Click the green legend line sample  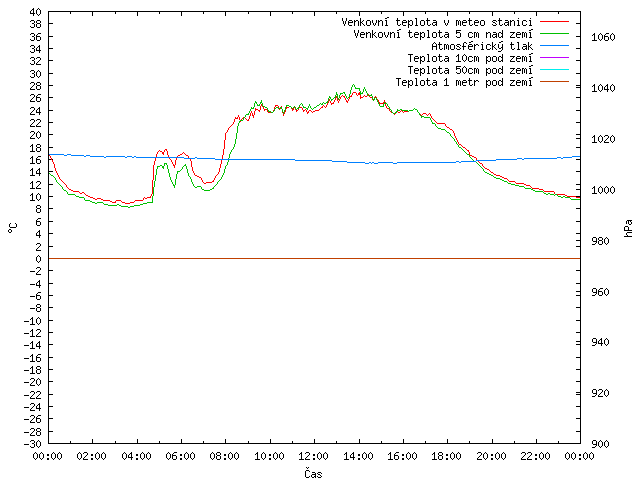point(554,33)
